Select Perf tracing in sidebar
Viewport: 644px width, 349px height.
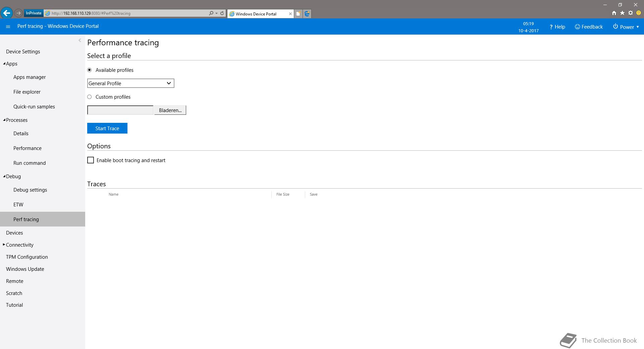tap(43, 219)
